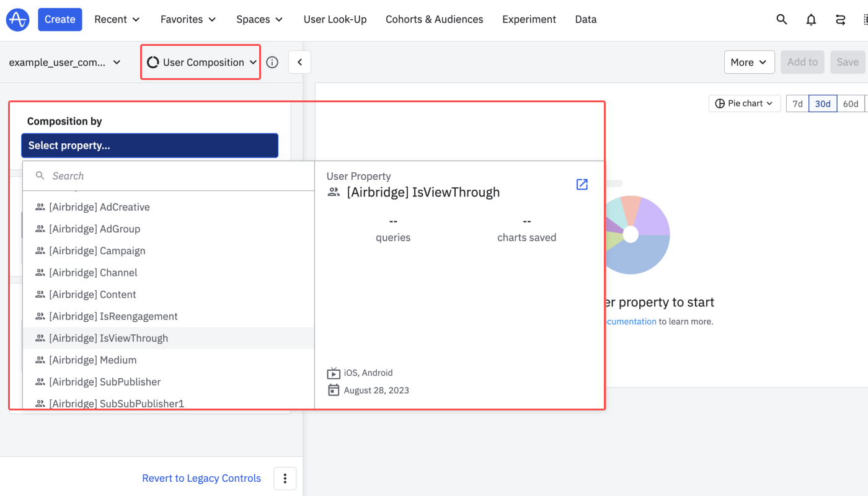Select [Airbridge] Channel property

click(169, 273)
